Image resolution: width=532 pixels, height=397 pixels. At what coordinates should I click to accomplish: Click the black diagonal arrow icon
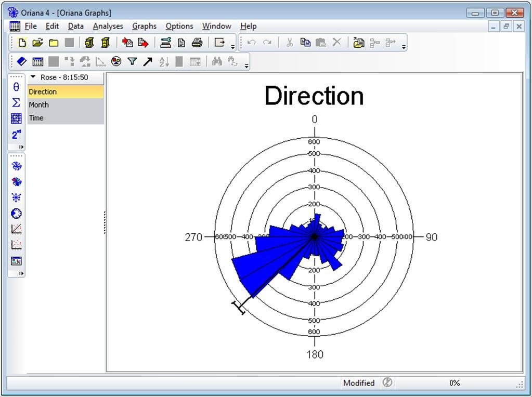click(148, 62)
